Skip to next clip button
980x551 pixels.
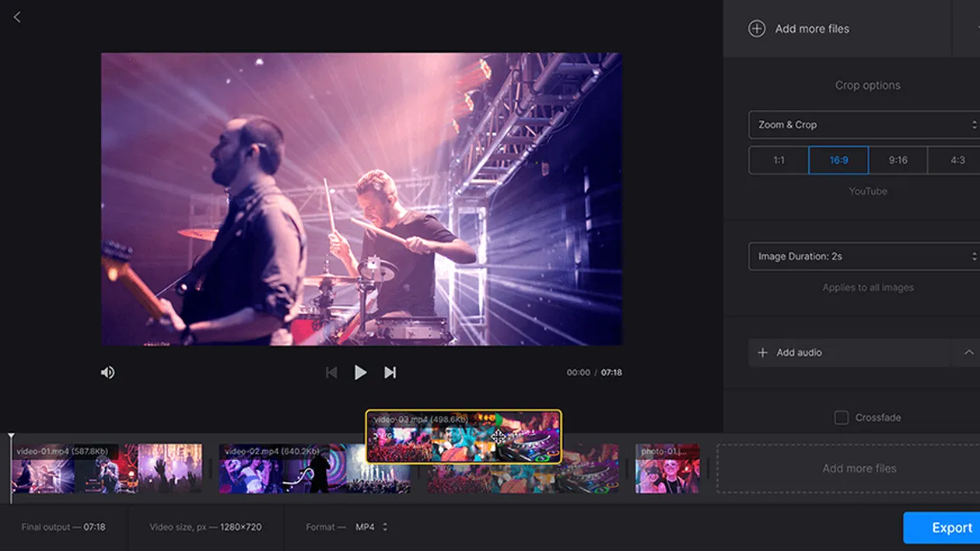[390, 373]
